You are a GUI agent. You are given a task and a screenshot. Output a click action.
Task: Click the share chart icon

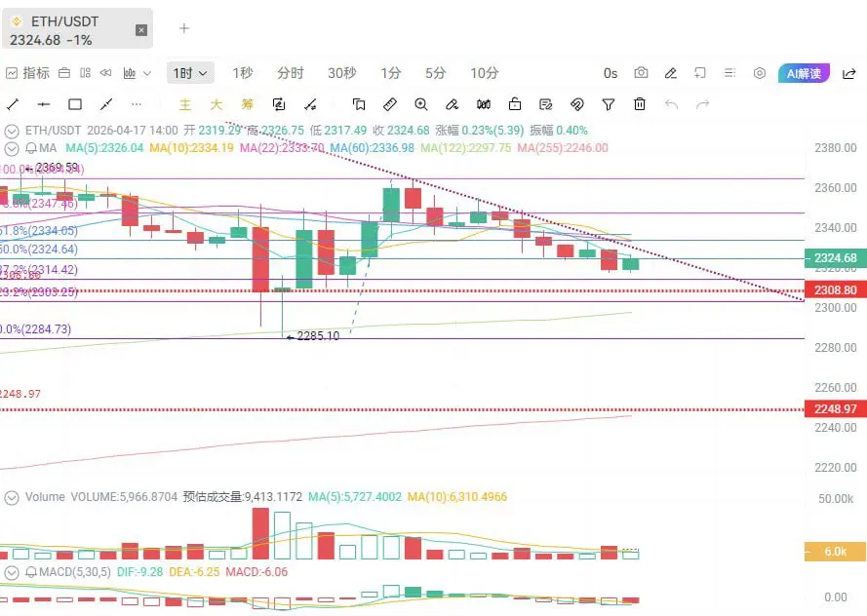pos(849,73)
